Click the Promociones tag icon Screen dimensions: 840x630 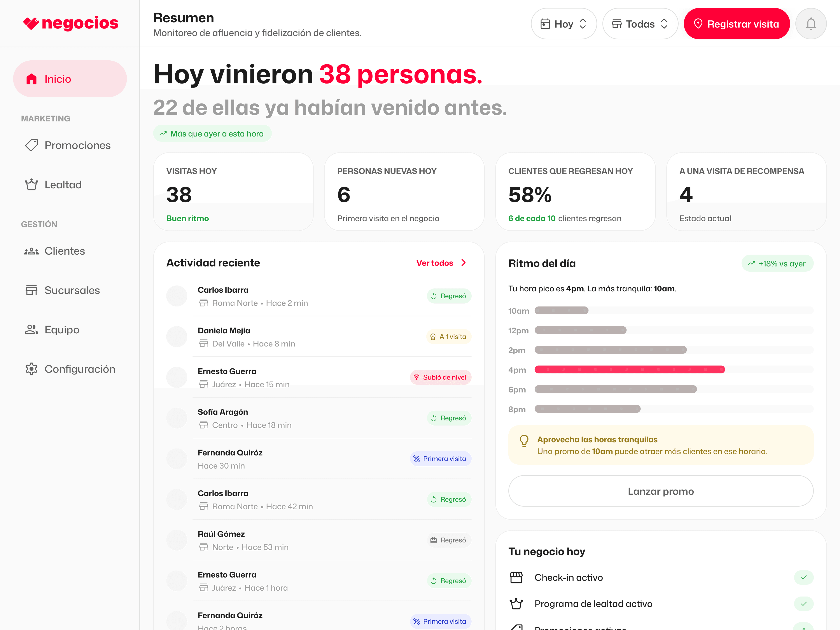(31, 145)
